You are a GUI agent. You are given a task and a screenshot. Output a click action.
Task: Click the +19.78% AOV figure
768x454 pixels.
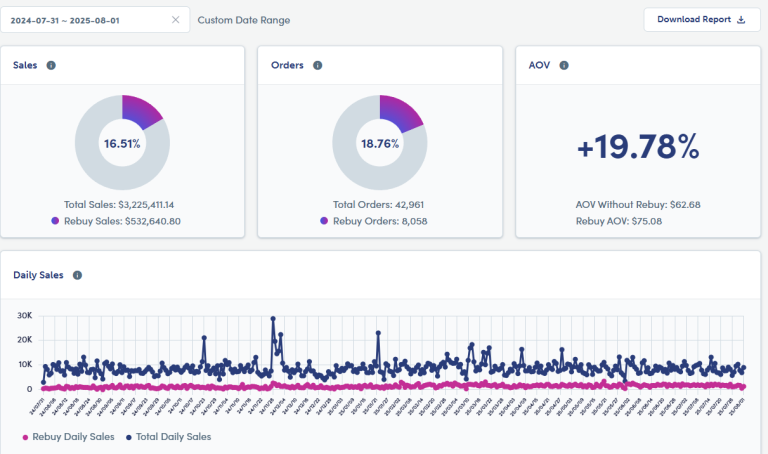click(638, 146)
